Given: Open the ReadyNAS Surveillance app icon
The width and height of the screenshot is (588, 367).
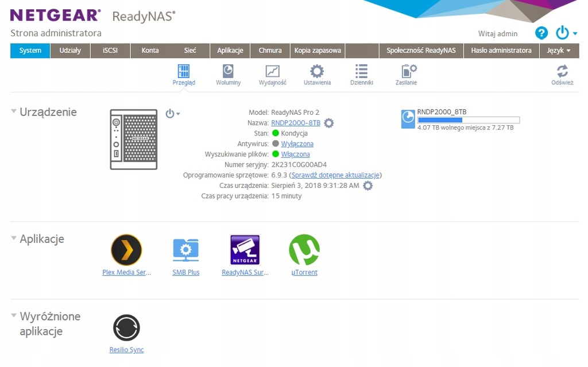Looking at the screenshot, I should coord(245,250).
